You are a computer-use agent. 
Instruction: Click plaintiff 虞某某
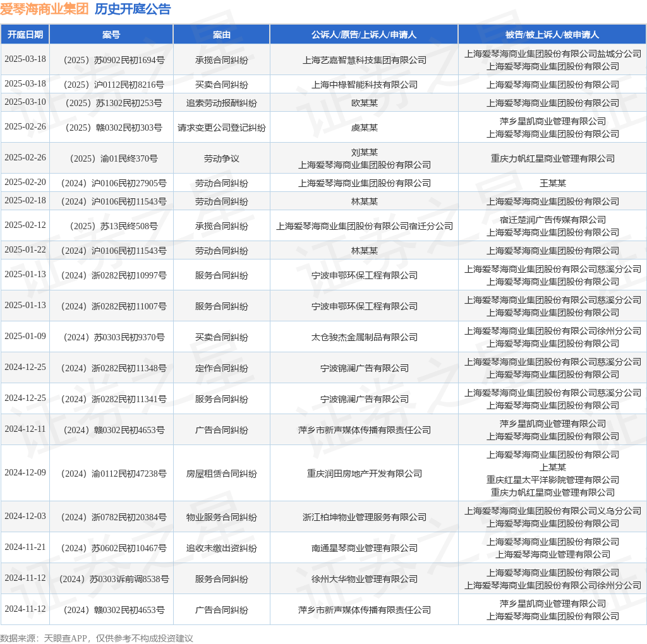coord(365,128)
